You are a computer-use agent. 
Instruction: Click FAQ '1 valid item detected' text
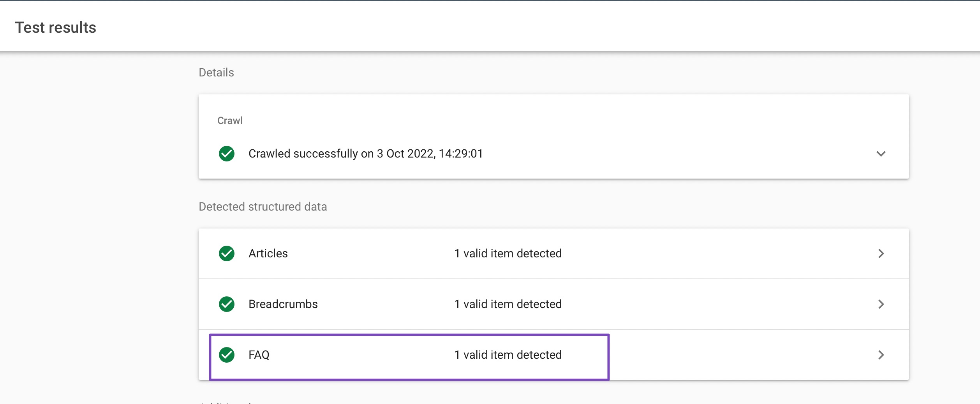tap(508, 355)
